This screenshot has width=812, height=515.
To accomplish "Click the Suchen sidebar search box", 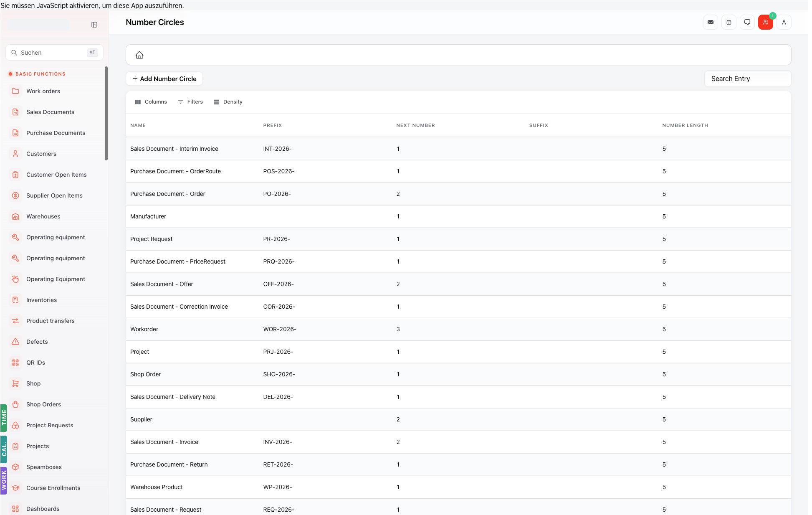I will point(54,53).
